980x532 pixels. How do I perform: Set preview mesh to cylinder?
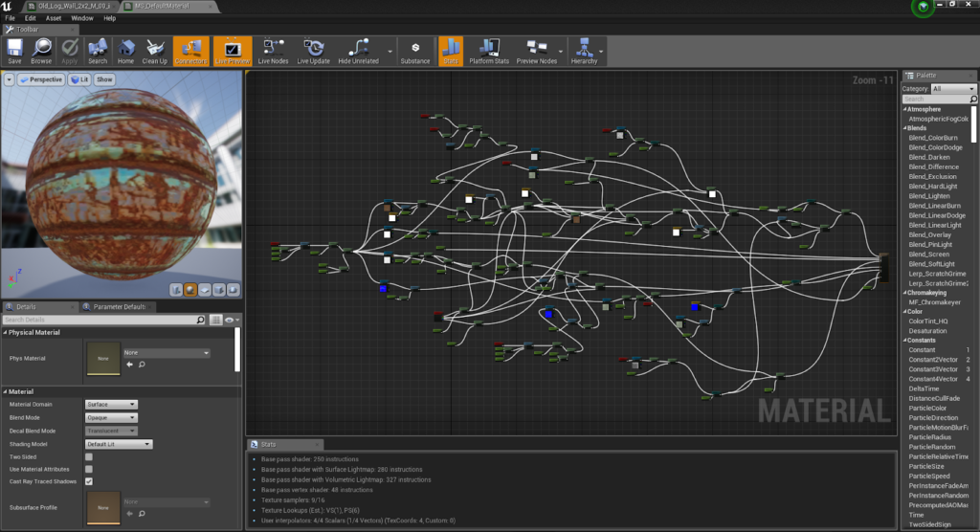176,290
